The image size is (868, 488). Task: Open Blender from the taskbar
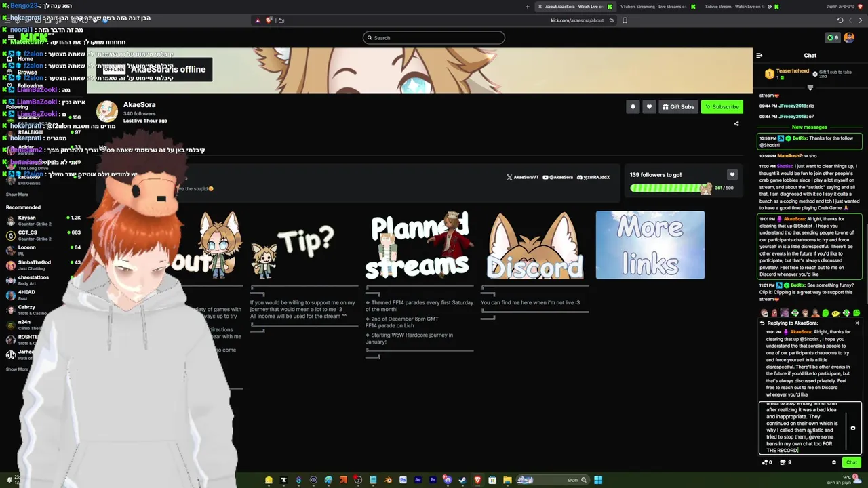pyautogui.click(x=388, y=480)
